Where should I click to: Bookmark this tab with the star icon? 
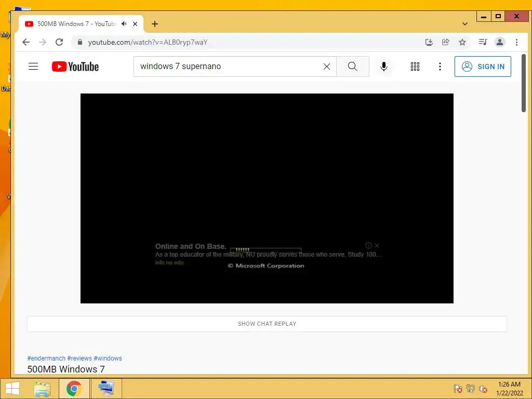[462, 42]
